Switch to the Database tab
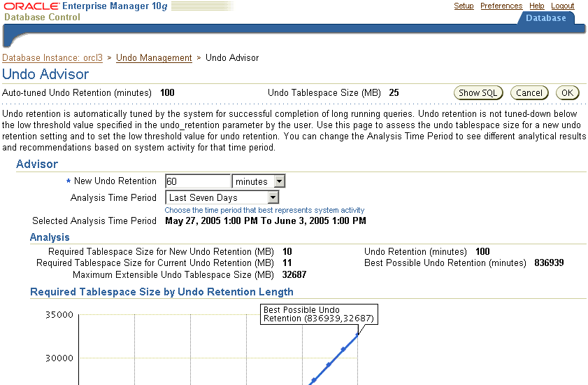The image size is (588, 385). [545, 18]
